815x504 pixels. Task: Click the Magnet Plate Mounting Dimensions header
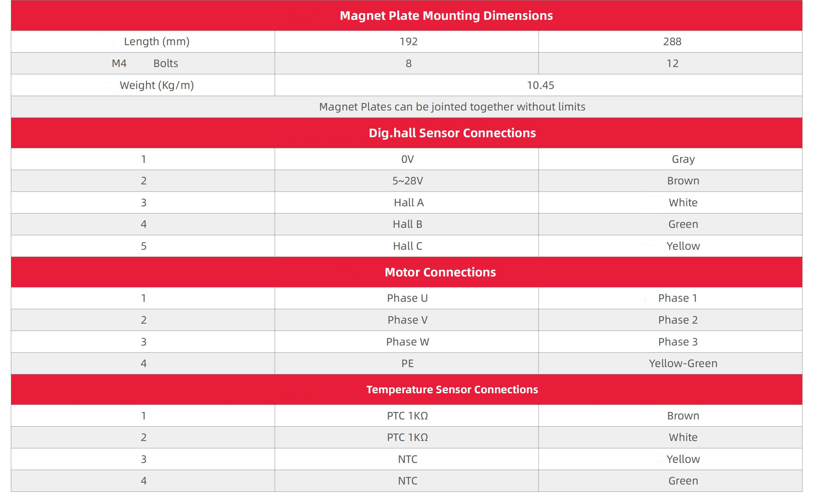click(446, 16)
